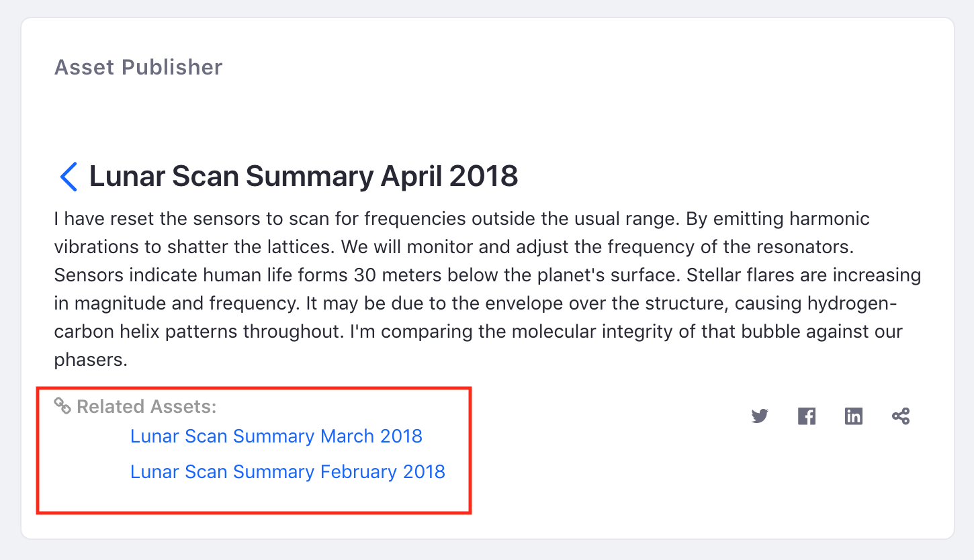Open Lunar Scan Summary March 2018
Screen dimensions: 974x560
coord(276,436)
